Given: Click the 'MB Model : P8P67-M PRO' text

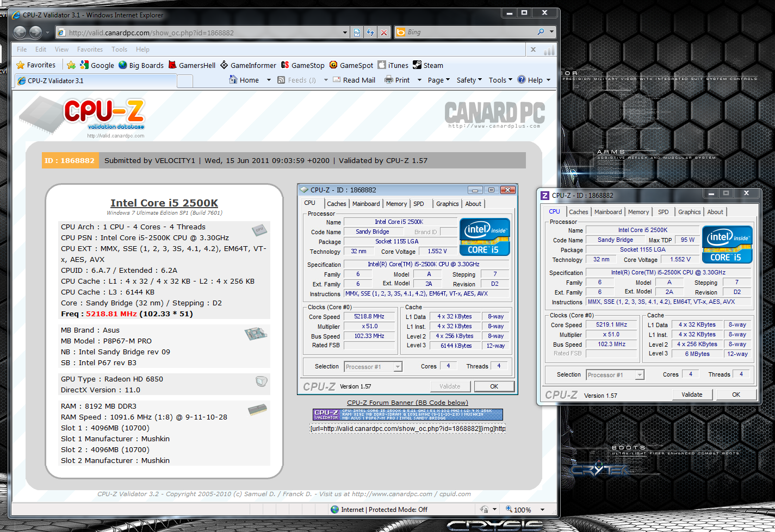Looking at the screenshot, I should pos(106,341).
